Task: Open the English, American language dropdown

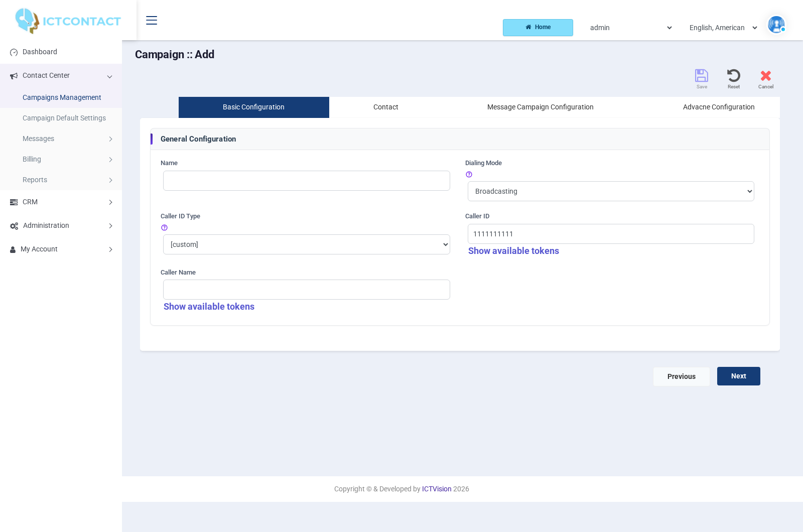Action: coord(723,28)
